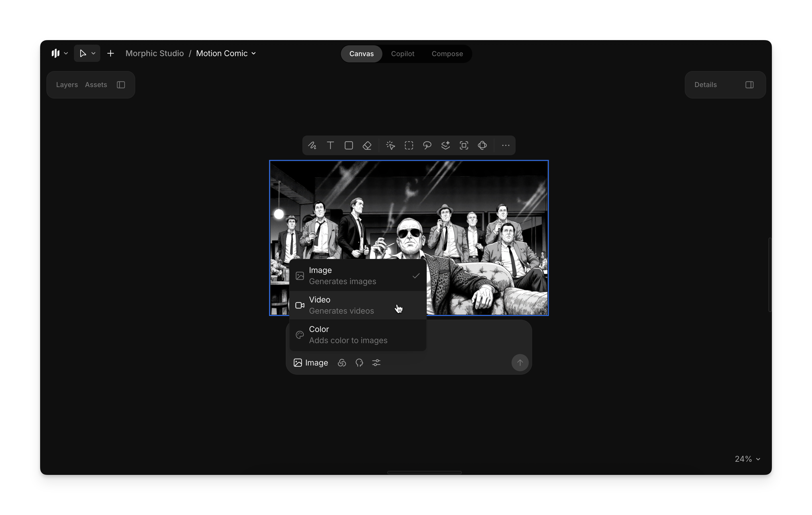Choose Color mode from the list
The image size is (812, 515).
pos(358,335)
